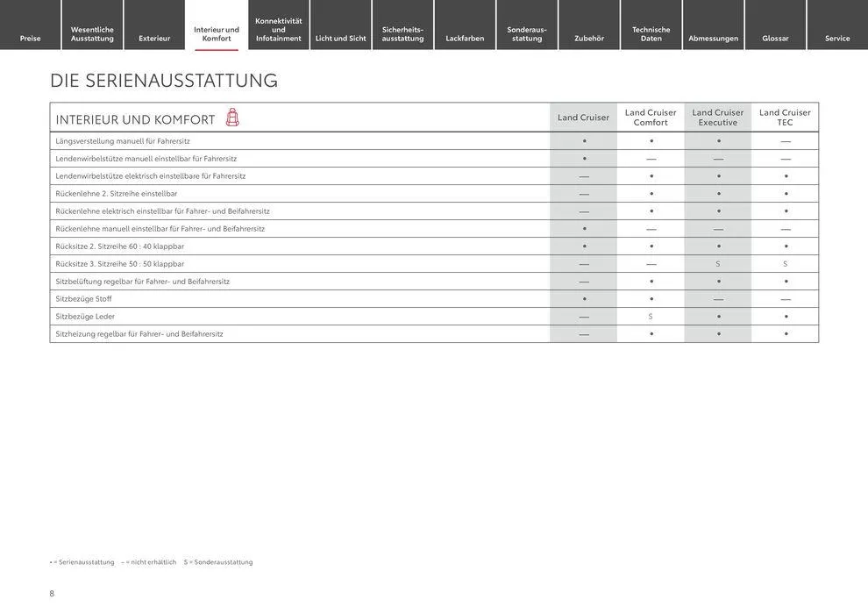868x614 pixels.
Task: Open the Sicherheitsausstattung tab
Action: click(402, 33)
